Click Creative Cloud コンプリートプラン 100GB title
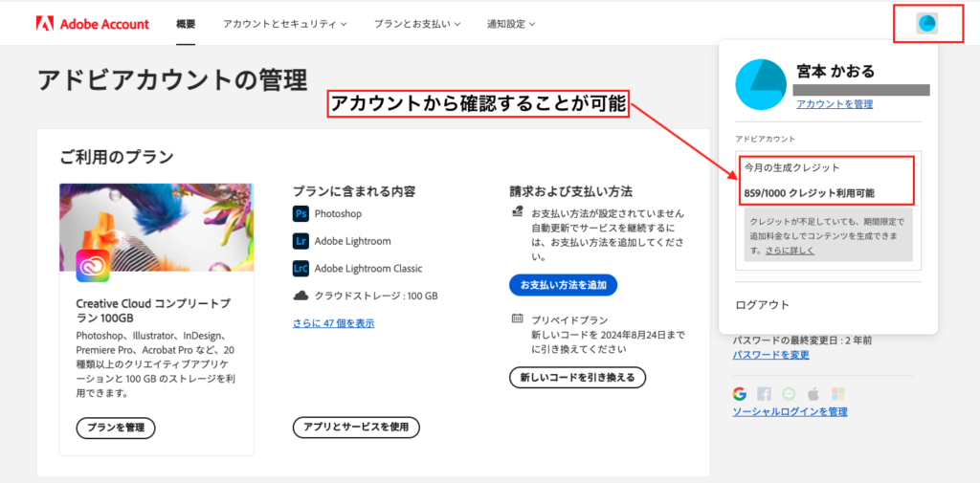This screenshot has height=483, width=980. click(153, 311)
